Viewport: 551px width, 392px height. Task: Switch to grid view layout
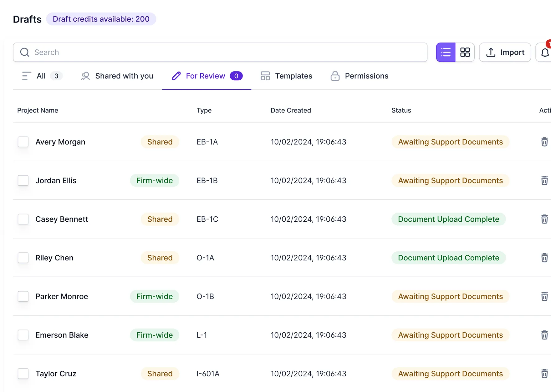tap(465, 52)
